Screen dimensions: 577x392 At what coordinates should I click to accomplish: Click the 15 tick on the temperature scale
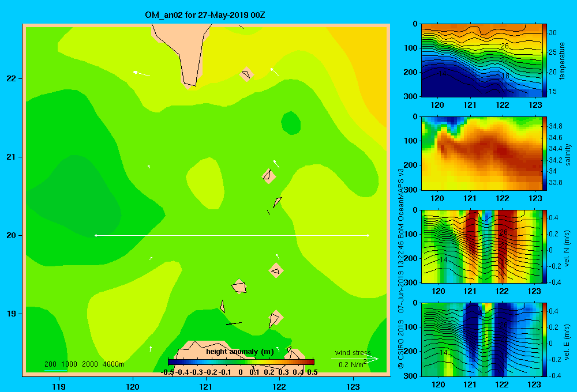point(553,91)
